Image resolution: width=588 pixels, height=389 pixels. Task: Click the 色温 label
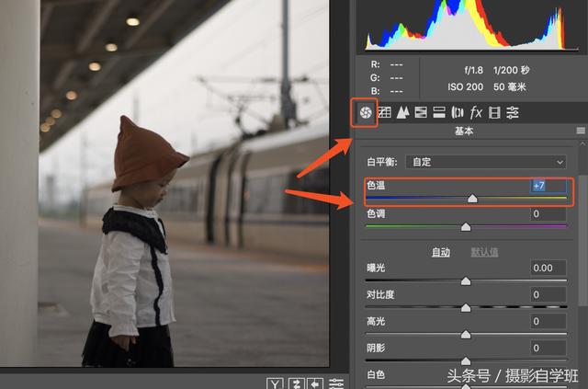click(x=376, y=186)
